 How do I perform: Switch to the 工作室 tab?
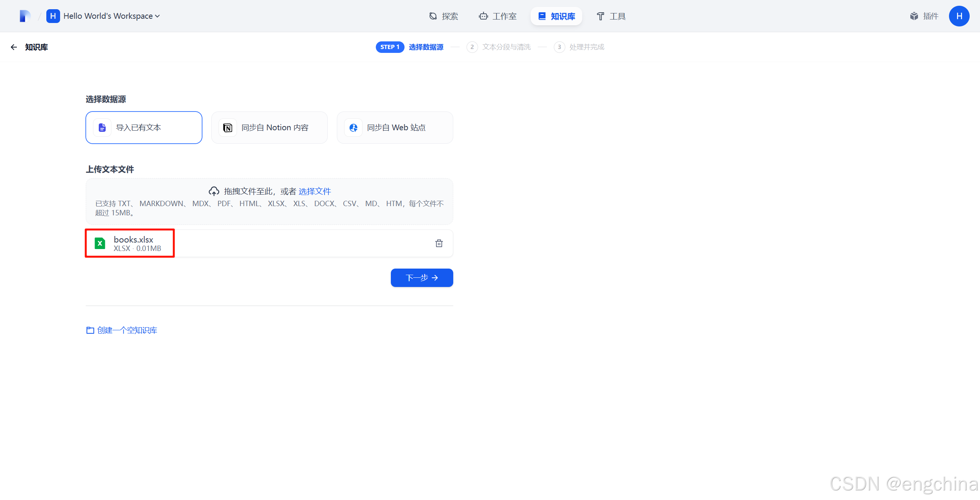[x=498, y=16]
